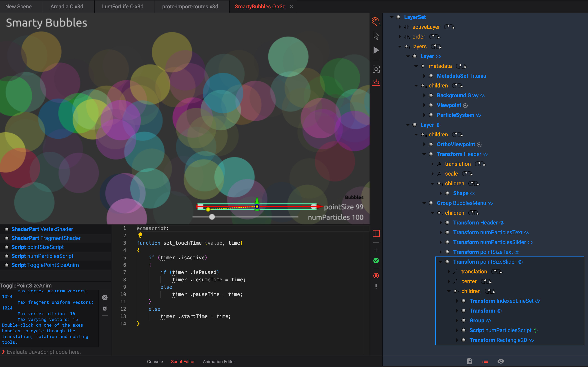Switch to the Arcadia.O.x3d tab

67,7
